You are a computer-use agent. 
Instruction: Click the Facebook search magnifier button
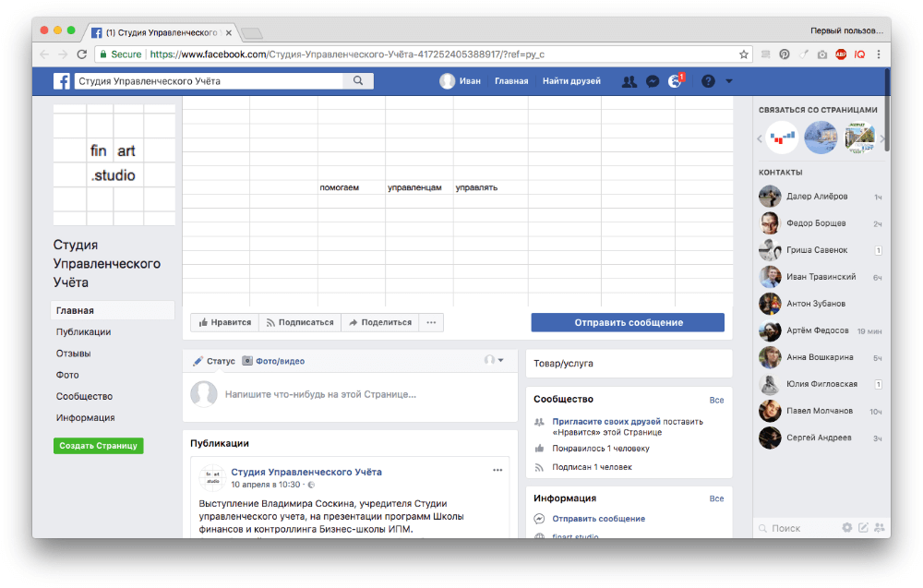(357, 81)
